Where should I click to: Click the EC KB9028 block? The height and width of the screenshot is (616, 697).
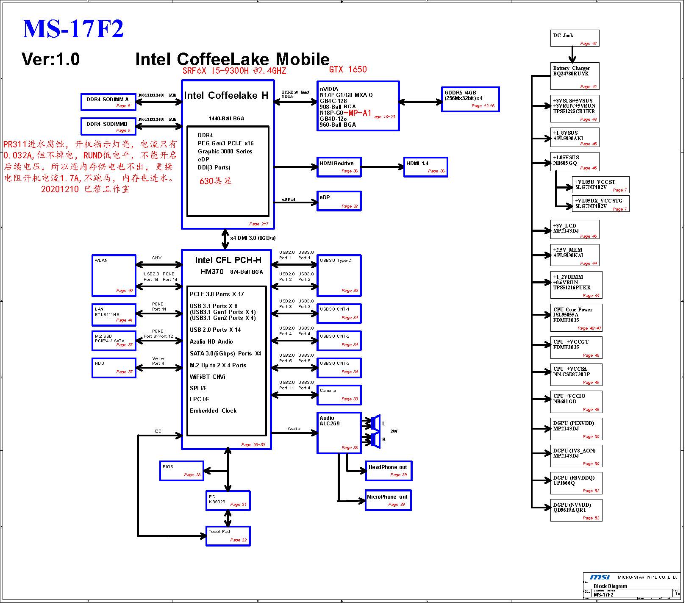(x=228, y=501)
